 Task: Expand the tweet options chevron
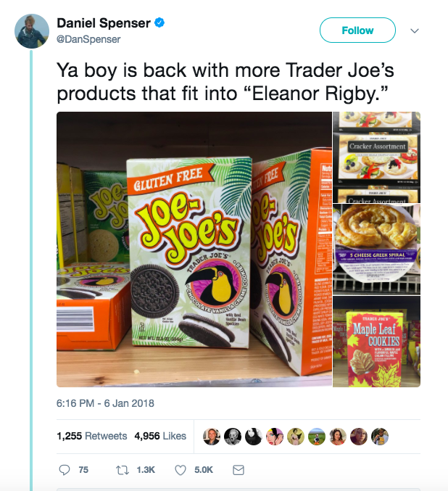[415, 30]
